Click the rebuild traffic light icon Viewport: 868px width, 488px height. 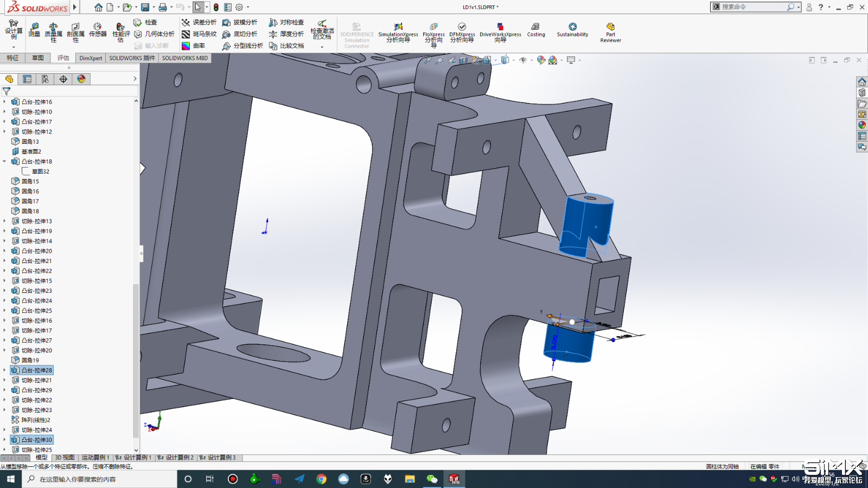pos(216,7)
